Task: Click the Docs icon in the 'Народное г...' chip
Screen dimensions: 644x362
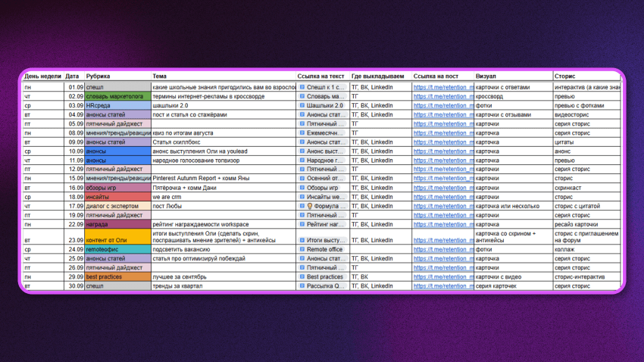Action: (x=302, y=161)
